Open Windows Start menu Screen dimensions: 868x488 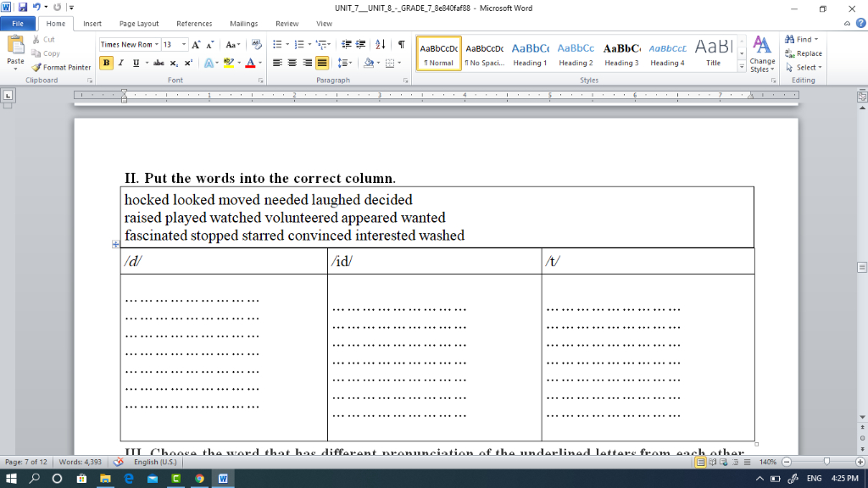[11, 479]
